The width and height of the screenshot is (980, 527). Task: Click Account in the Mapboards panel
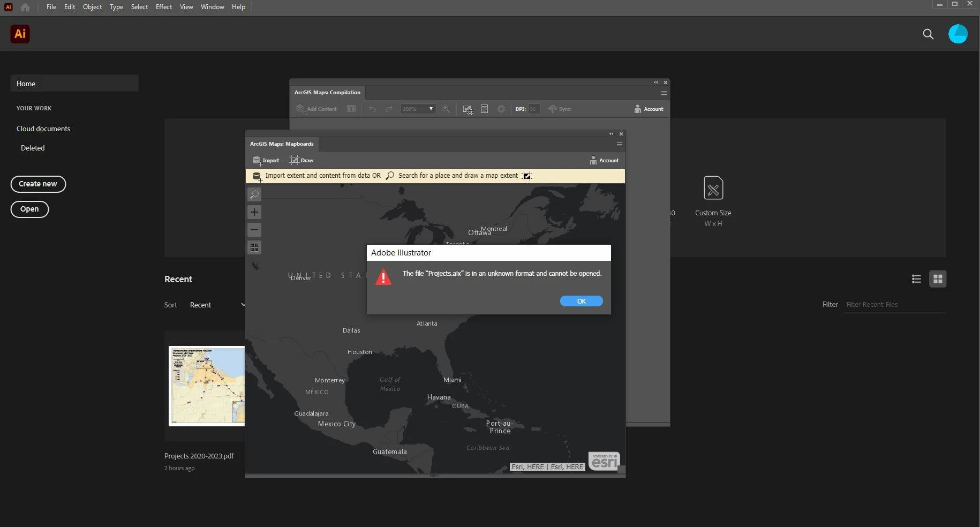(x=604, y=160)
